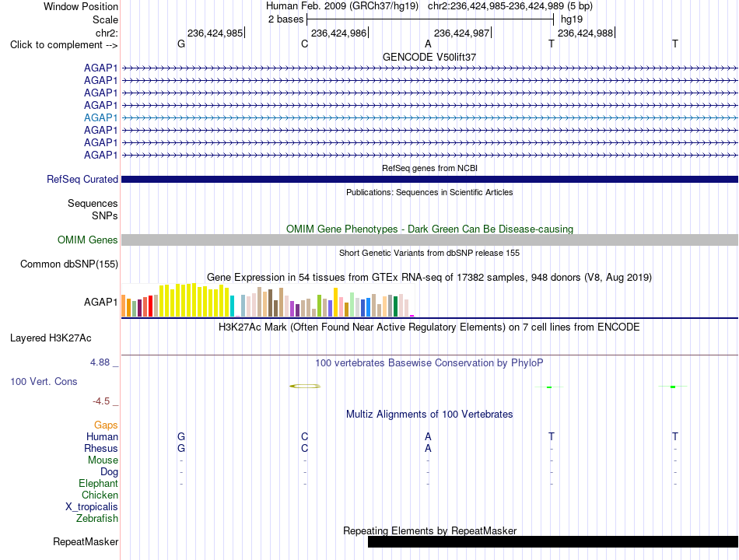Click the Zebrafish species label
The image size is (739, 560).
click(x=97, y=518)
